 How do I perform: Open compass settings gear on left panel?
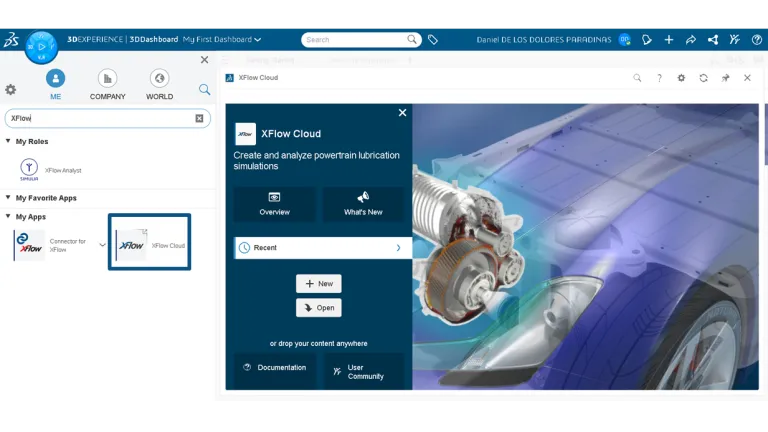11,90
